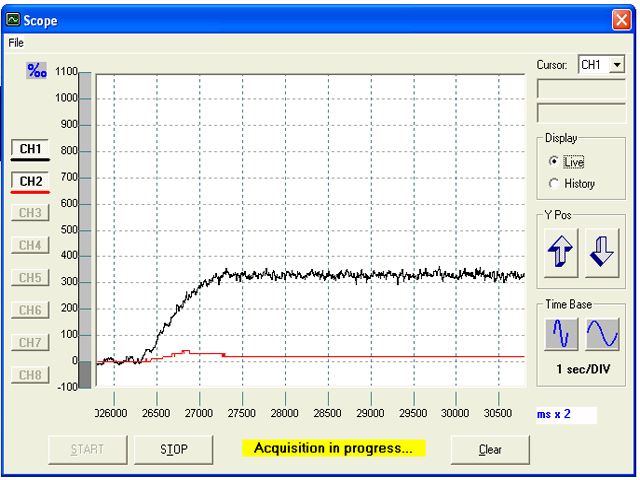
Task: Toggle the CH2 channel button
Action: (x=31, y=181)
